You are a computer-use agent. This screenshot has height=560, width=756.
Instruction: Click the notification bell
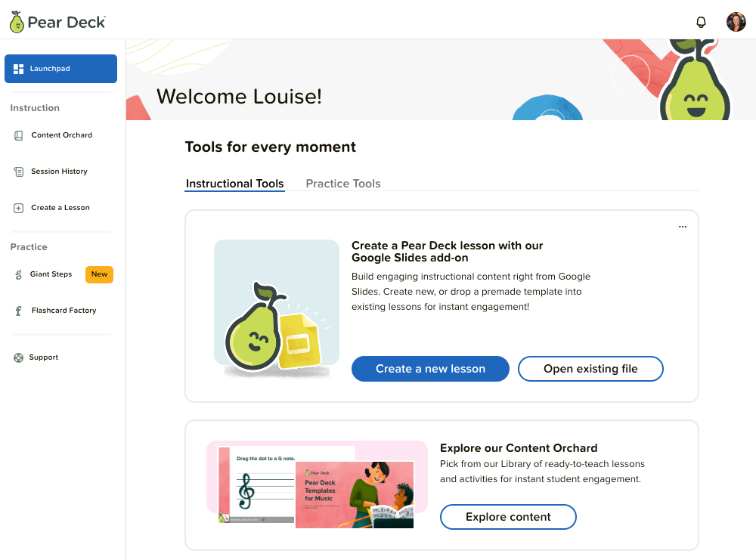tap(701, 22)
